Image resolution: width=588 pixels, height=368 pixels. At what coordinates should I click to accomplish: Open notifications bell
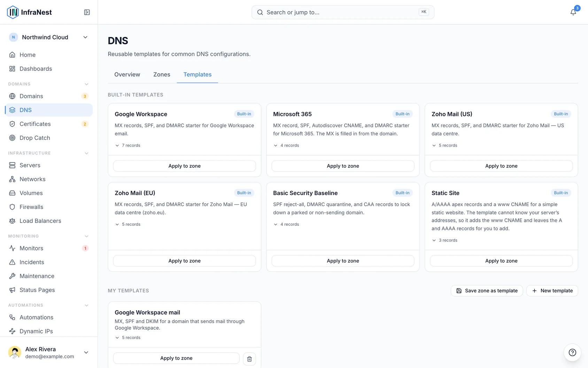(x=573, y=12)
